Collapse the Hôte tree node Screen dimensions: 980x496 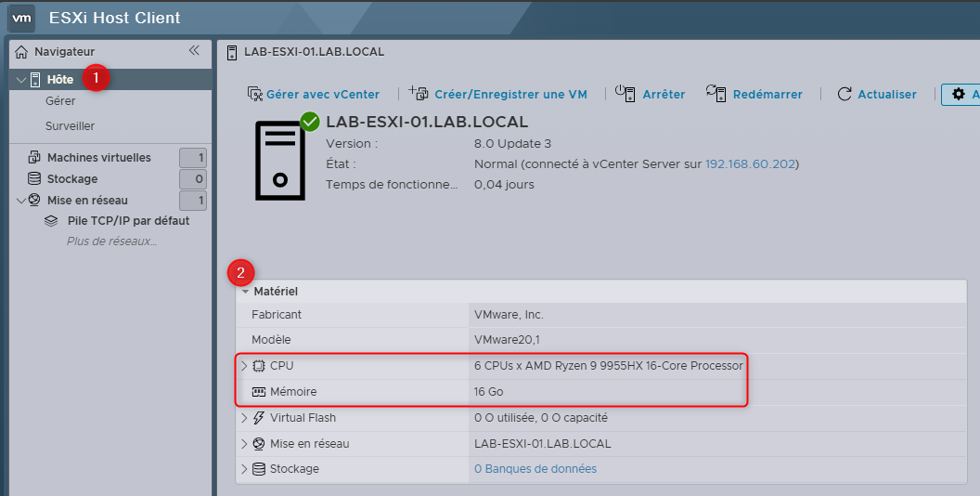(x=21, y=80)
